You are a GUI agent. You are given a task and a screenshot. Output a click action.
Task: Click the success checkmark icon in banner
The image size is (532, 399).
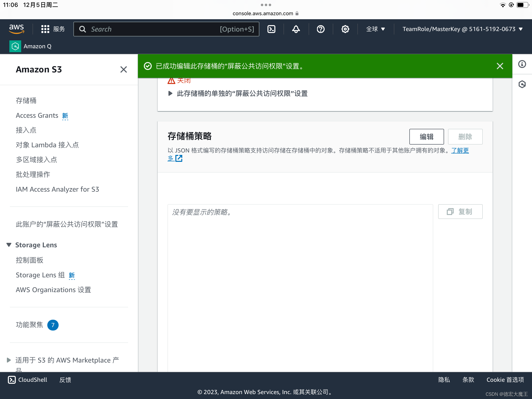(148, 66)
